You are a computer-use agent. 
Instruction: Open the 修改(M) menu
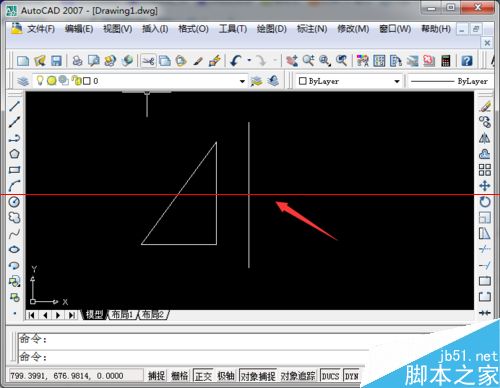[353, 29]
